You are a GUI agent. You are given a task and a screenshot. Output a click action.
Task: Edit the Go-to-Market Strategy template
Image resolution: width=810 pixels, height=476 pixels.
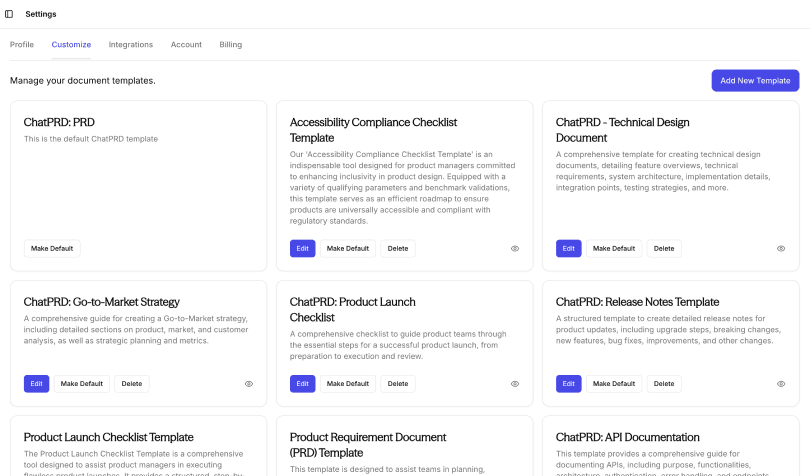pos(36,383)
